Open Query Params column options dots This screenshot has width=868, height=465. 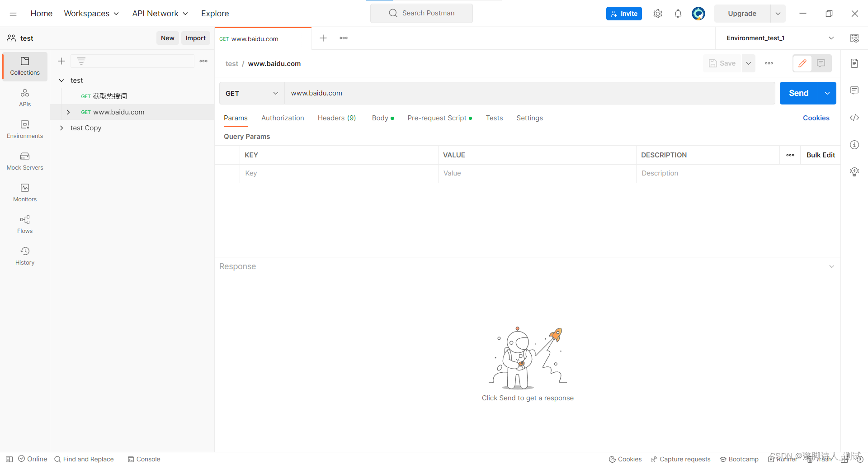(x=790, y=155)
